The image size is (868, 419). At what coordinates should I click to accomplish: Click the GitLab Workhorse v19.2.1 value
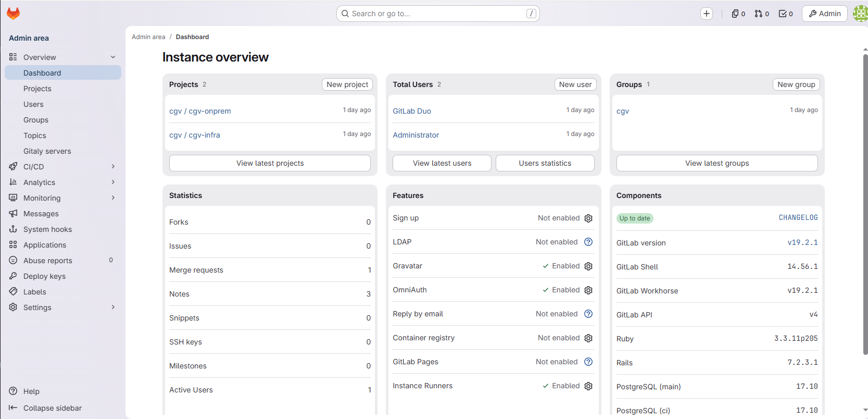[x=802, y=290]
